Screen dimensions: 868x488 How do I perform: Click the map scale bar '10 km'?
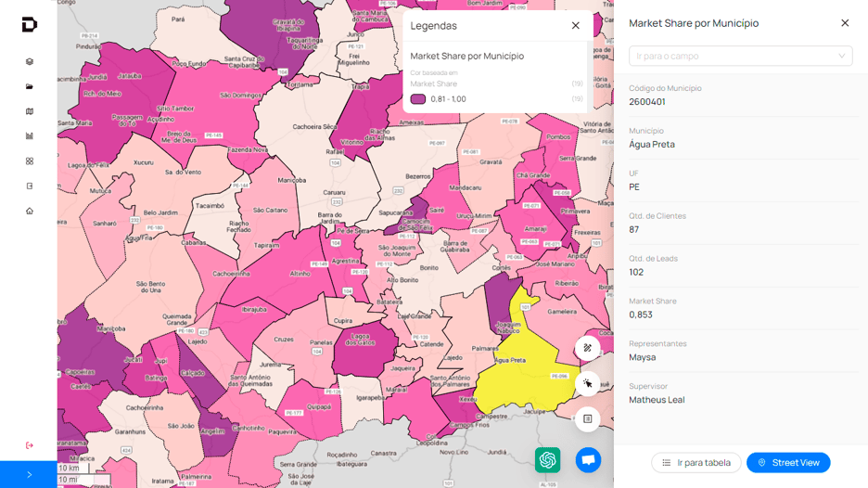pyautogui.click(x=73, y=469)
